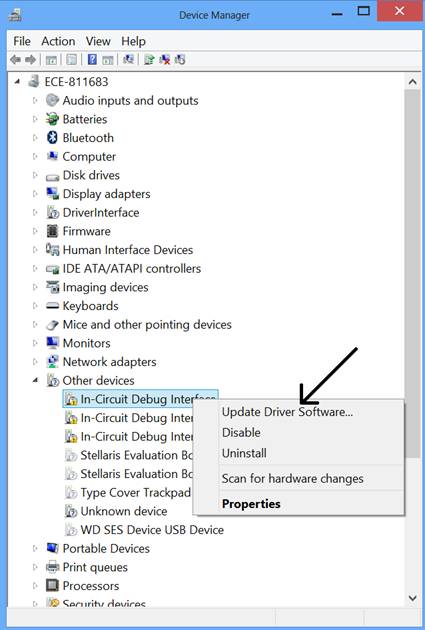The image size is (425, 630).
Task: Collapse the ECE-811683 root node
Action: point(17,82)
